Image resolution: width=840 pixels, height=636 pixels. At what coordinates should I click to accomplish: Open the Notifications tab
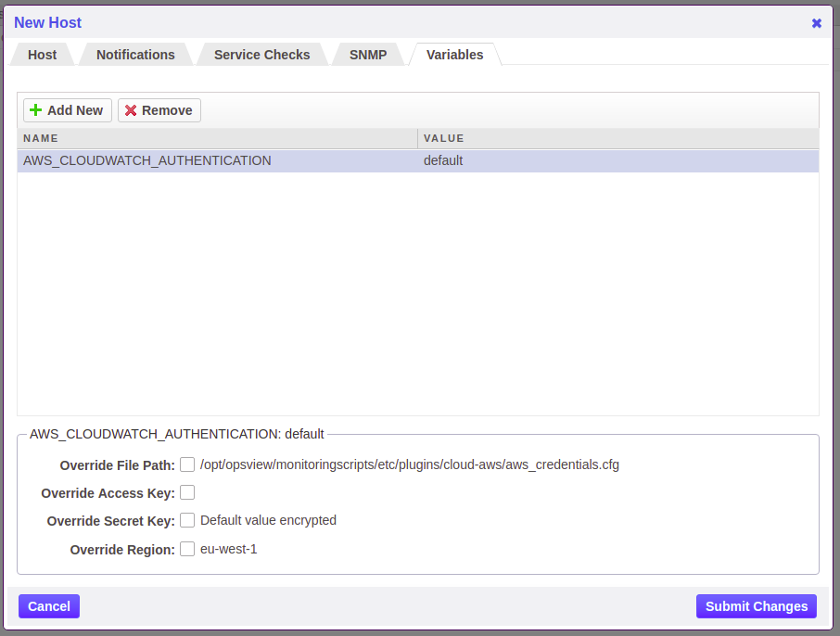(135, 54)
